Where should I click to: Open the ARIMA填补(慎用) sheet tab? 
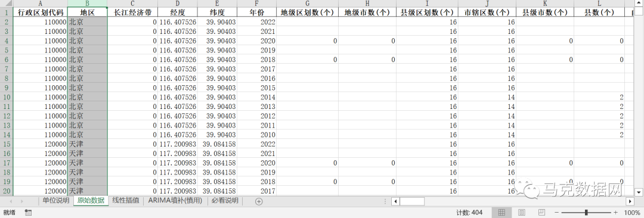pyautogui.click(x=175, y=201)
